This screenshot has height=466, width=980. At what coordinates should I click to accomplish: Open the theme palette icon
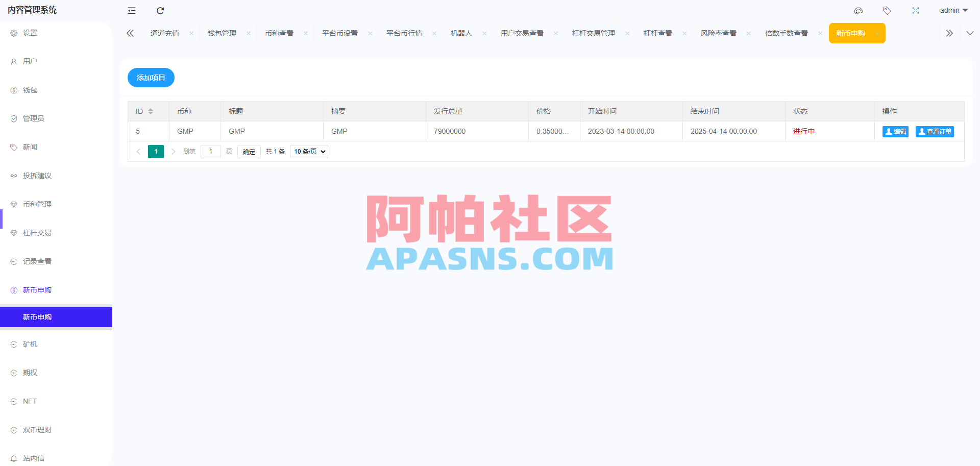click(858, 10)
